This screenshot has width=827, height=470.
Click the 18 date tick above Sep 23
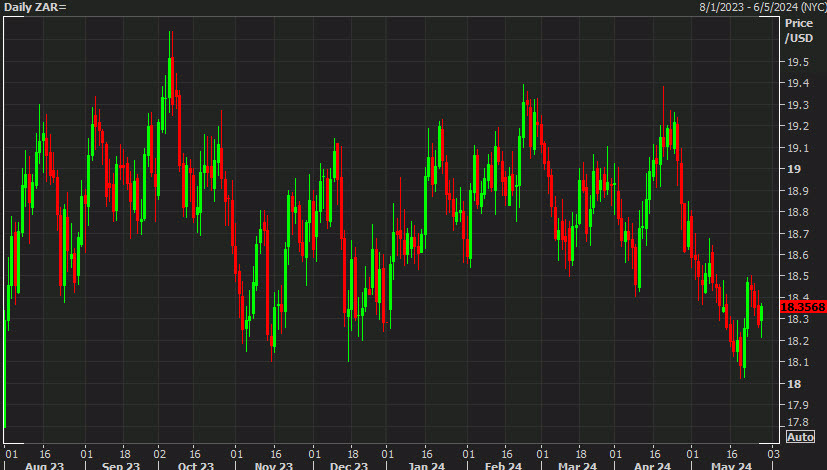(124, 454)
